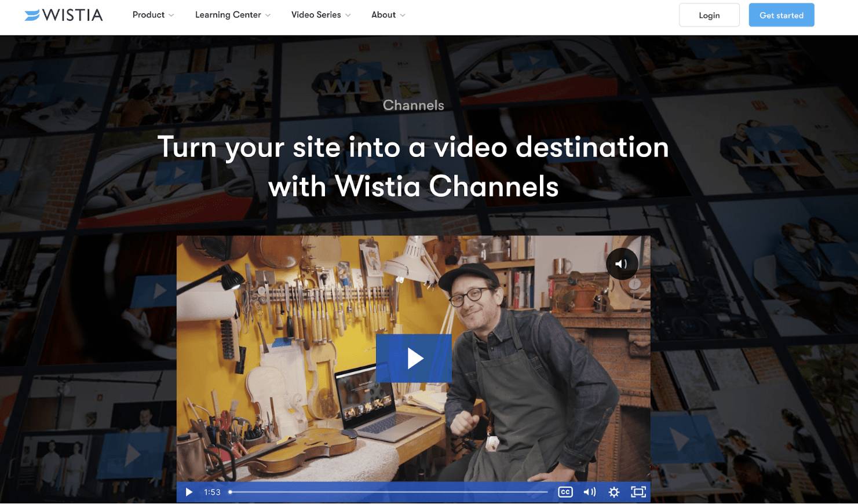Open video settings gear icon

coord(614,492)
